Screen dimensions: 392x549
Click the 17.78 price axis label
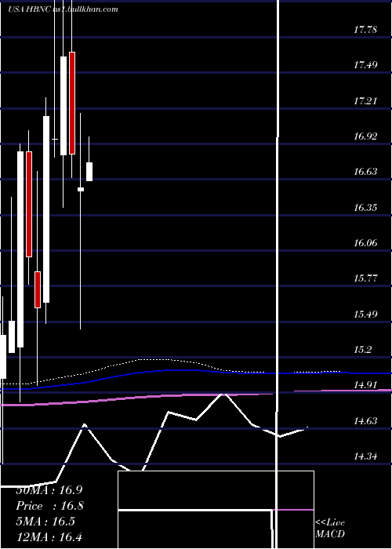click(x=365, y=30)
